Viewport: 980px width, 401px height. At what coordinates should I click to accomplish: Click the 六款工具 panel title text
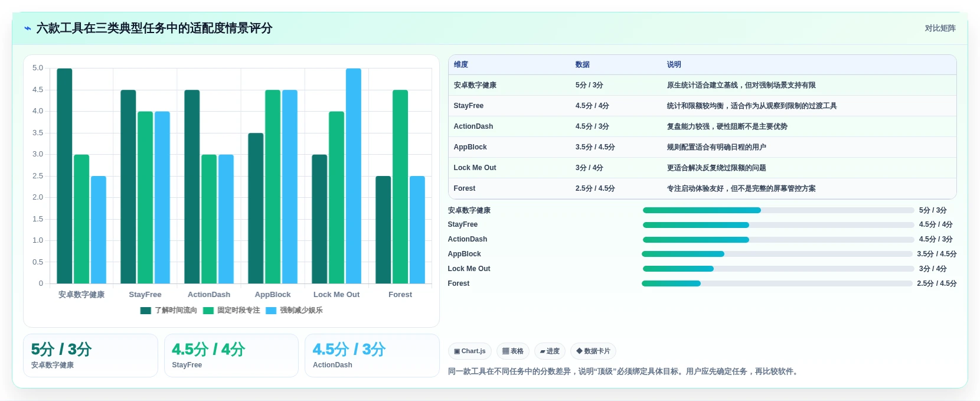pyautogui.click(x=154, y=28)
